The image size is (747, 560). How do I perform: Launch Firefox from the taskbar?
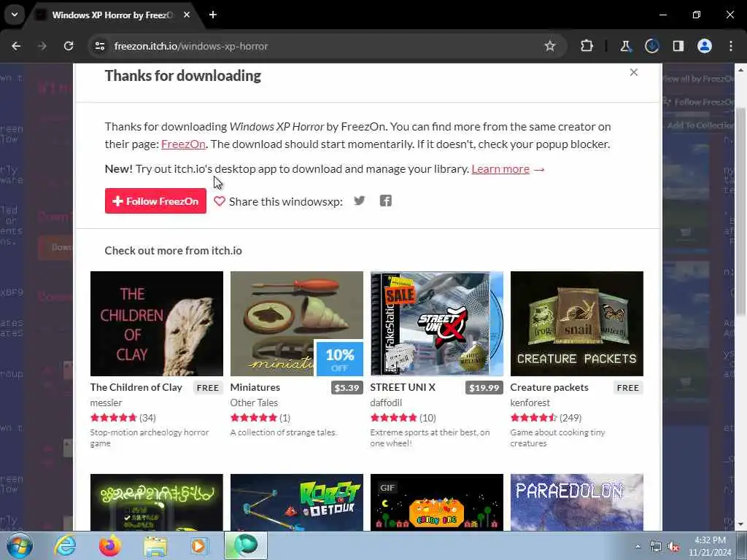click(109, 545)
